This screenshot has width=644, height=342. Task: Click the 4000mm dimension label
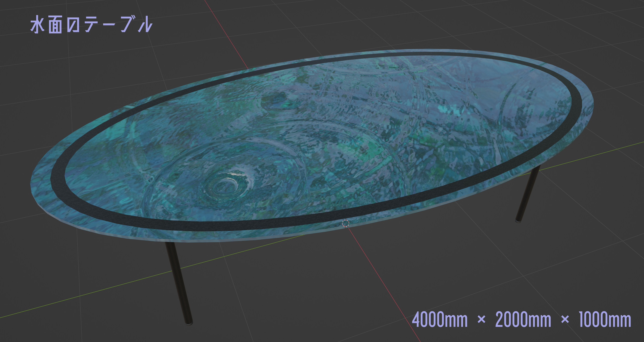440,320
